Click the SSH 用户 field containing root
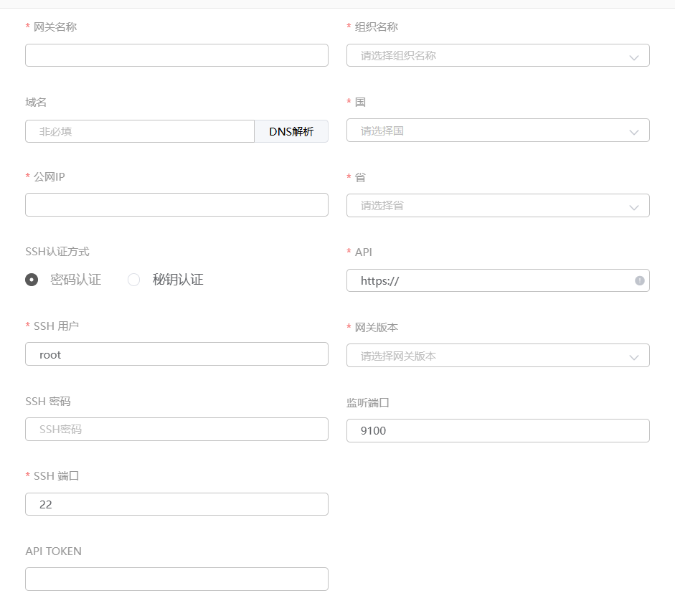Viewport: 675px width, 616px height. 176,354
